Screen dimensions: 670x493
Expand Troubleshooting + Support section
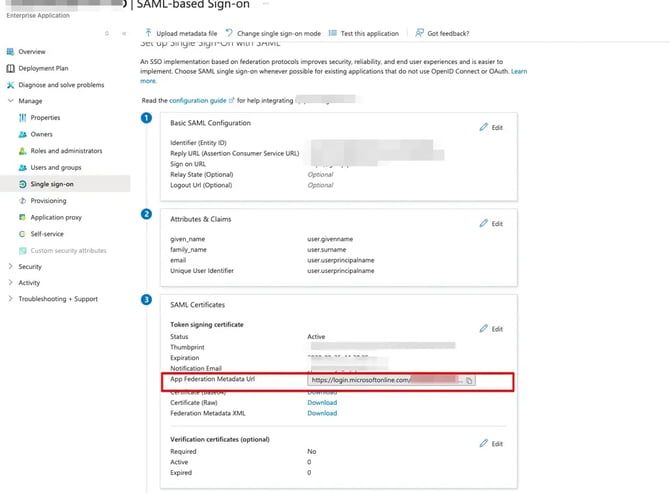(11, 299)
